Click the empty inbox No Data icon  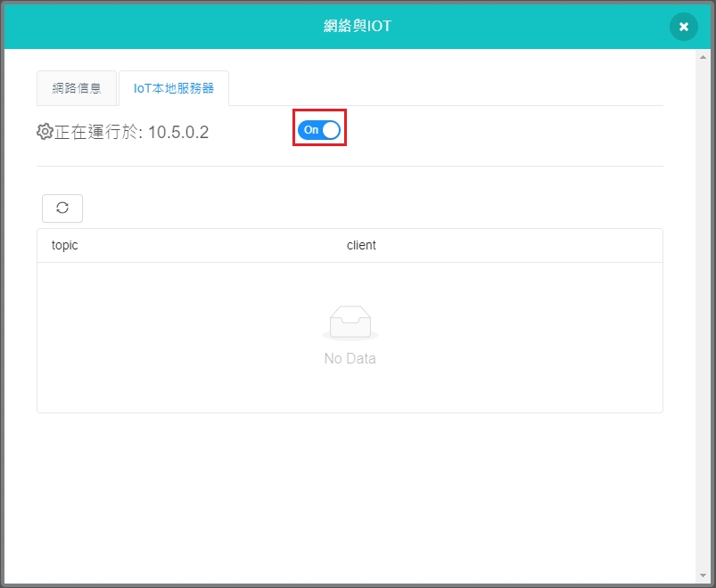coord(350,323)
